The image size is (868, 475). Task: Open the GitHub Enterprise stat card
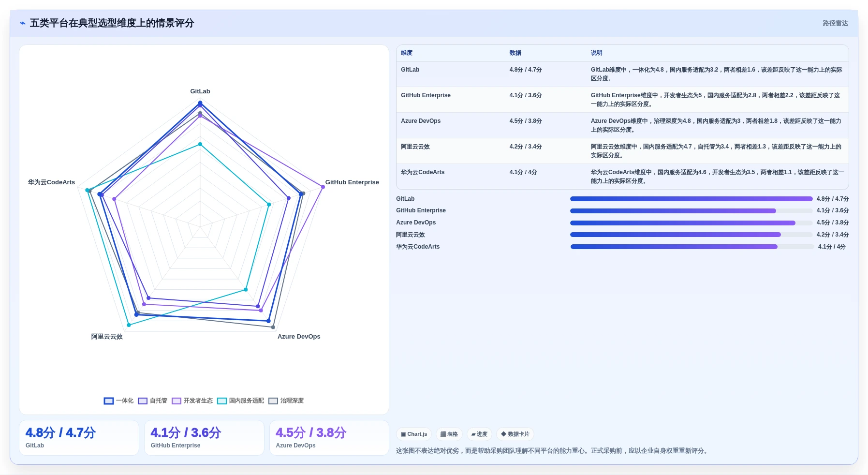pyautogui.click(x=204, y=438)
